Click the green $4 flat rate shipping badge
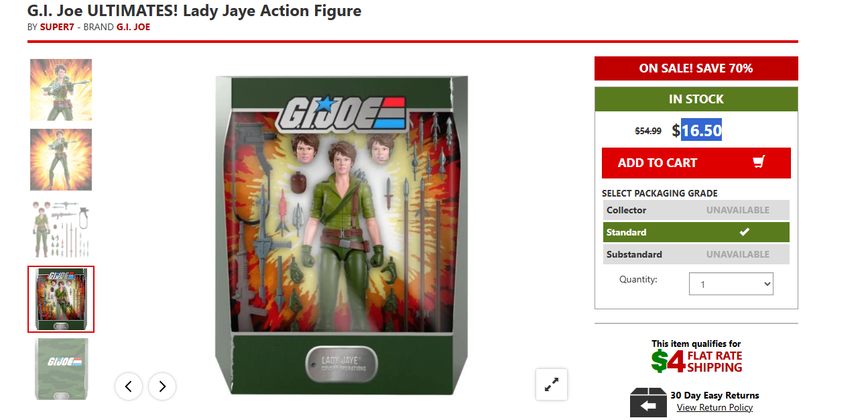 pos(696,362)
